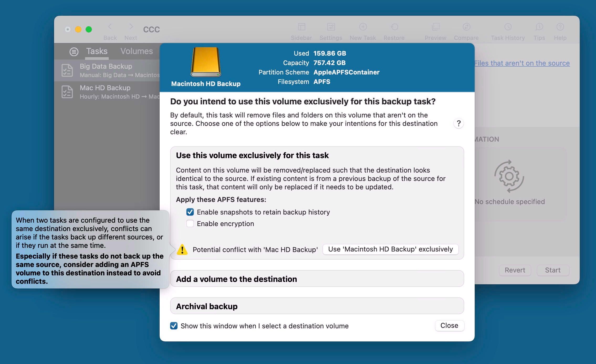
Task: Switch to the Tasks tab
Action: [x=97, y=51]
